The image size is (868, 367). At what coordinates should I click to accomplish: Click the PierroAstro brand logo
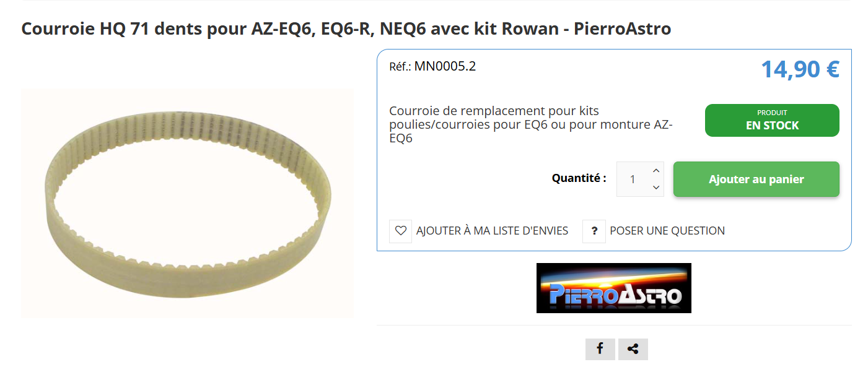[613, 288]
